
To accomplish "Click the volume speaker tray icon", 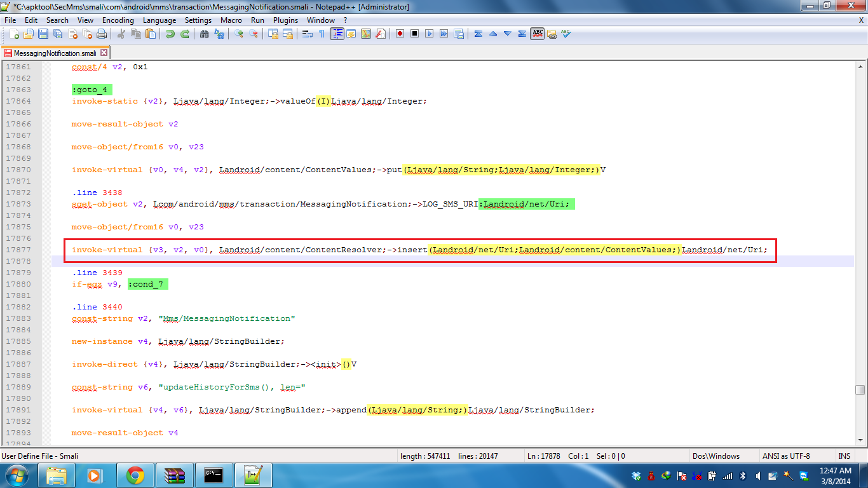I will tap(759, 475).
